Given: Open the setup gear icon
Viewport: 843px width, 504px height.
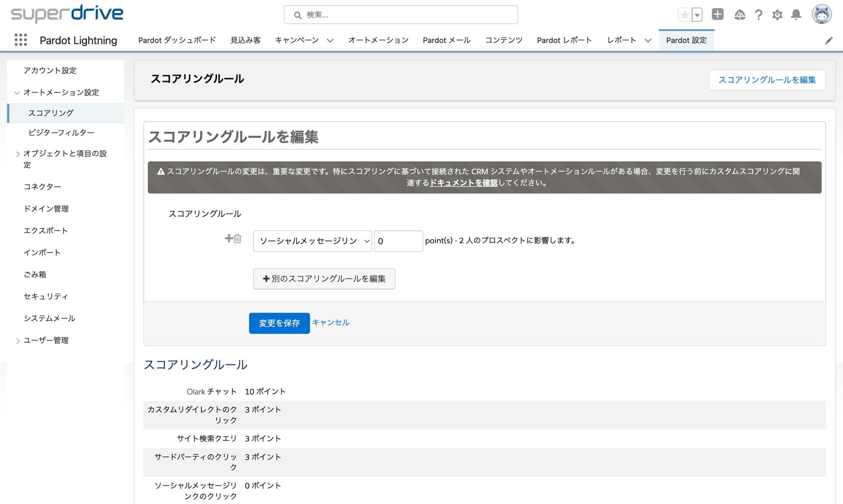Looking at the screenshot, I should coord(777,14).
